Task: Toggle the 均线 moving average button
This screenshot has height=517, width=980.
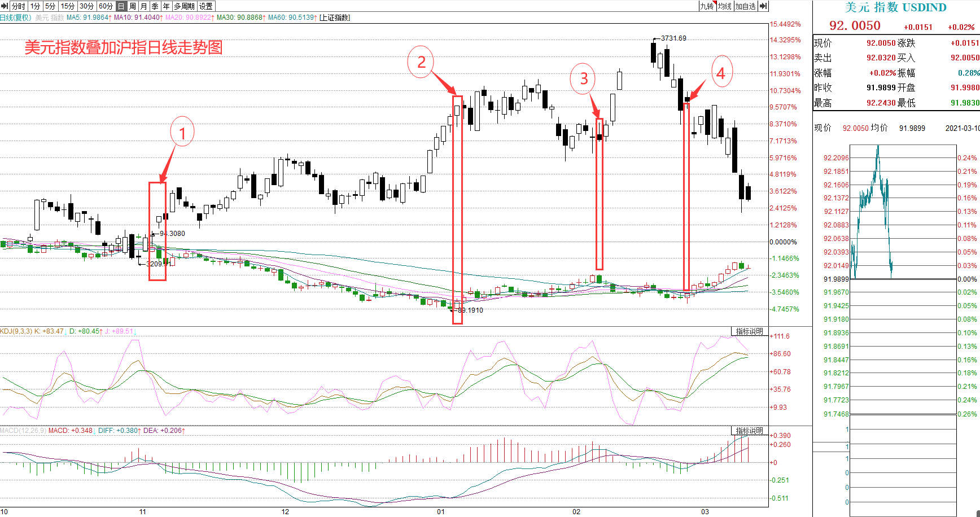Action: [x=725, y=6]
